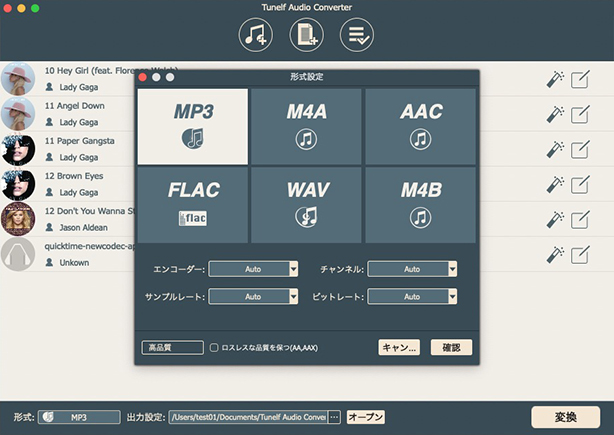Select the FLAC format tile
614x435 pixels.
point(193,205)
